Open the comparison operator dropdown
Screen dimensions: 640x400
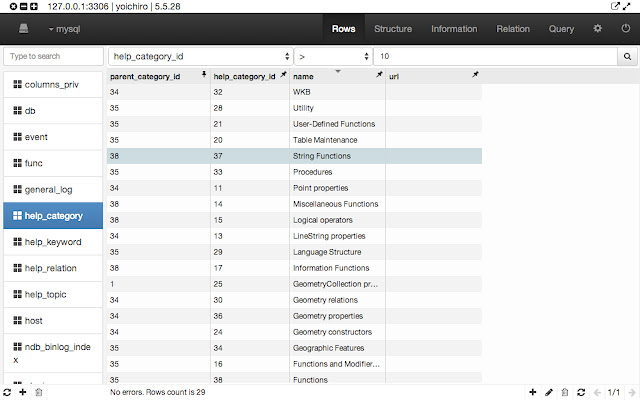(x=334, y=57)
